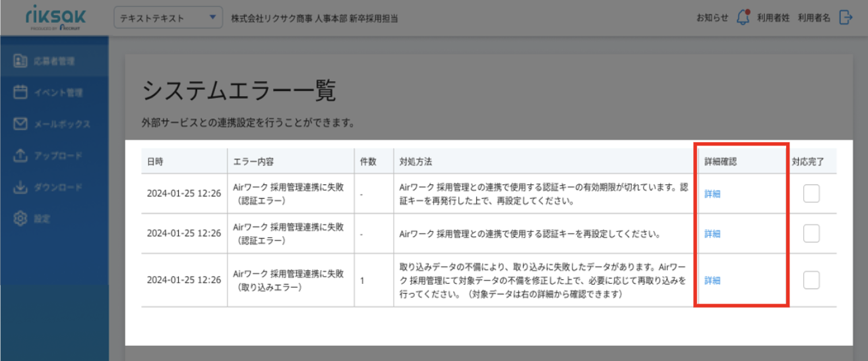
Task: Open the アップロード sidebar icon
Action: point(20,155)
